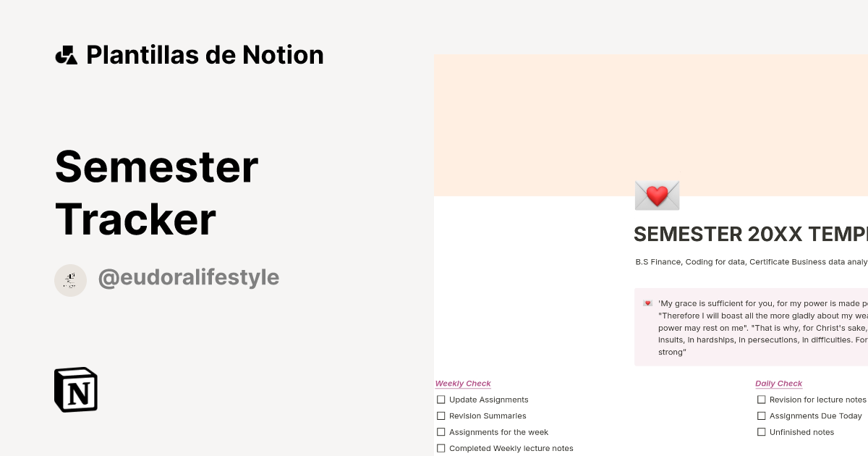Click the @eudoralifestyle avatar icon
Image resolution: width=868 pixels, height=456 pixels.
click(71, 279)
